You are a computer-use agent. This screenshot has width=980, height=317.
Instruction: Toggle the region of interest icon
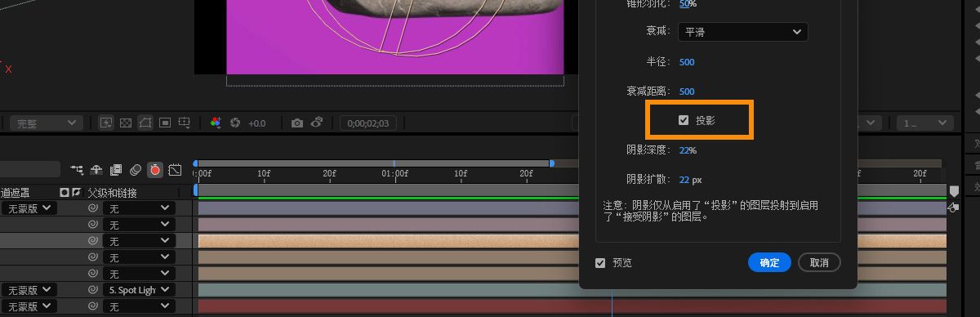[165, 123]
